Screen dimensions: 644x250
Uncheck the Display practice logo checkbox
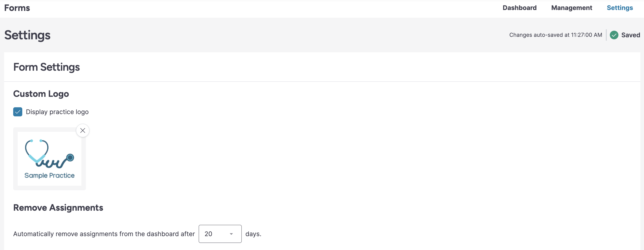pyautogui.click(x=18, y=112)
